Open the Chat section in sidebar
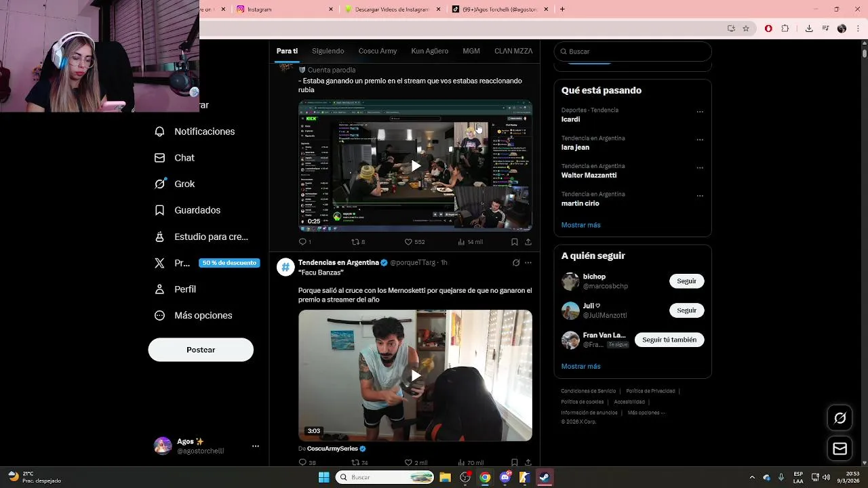 coord(175,158)
